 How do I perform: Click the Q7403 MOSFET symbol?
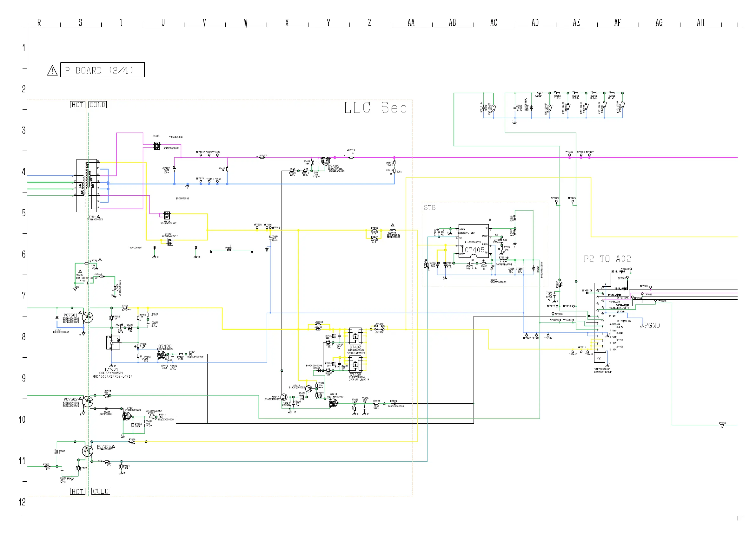[355, 336]
